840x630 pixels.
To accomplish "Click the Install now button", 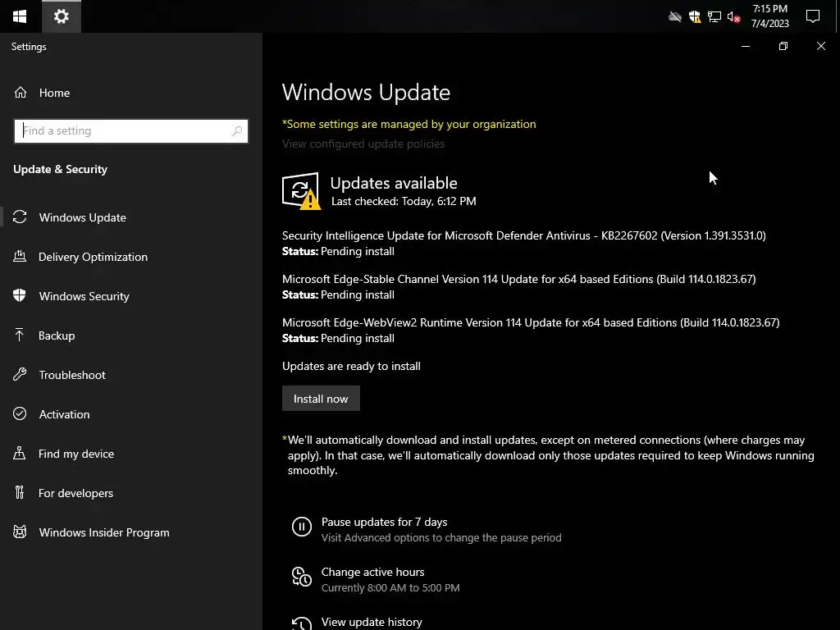I will pos(321,399).
